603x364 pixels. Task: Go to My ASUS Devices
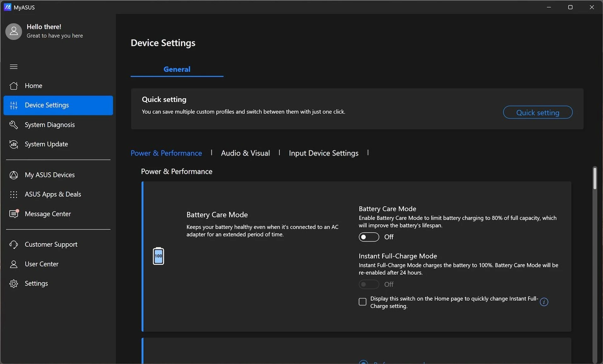pyautogui.click(x=58, y=175)
